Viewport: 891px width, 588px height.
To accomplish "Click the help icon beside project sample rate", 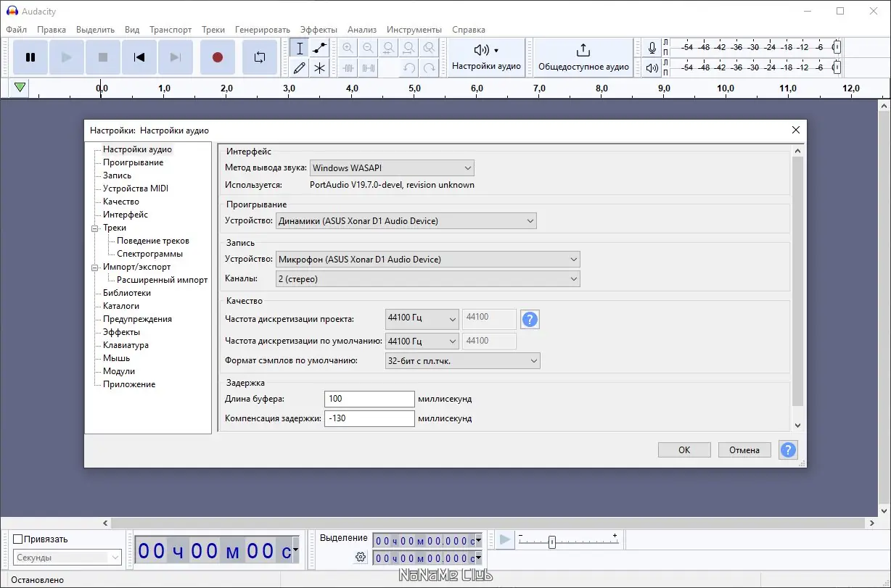I will point(530,319).
